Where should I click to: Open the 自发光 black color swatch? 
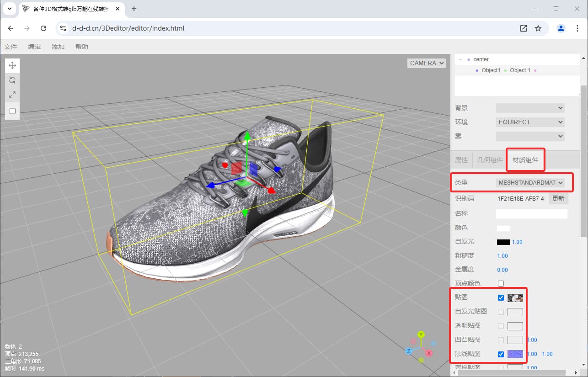pyautogui.click(x=503, y=242)
